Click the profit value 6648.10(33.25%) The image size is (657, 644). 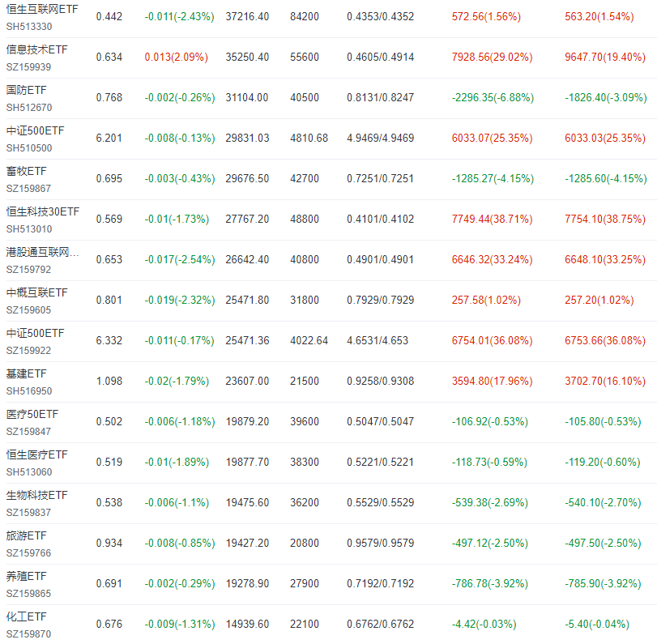pyautogui.click(x=605, y=260)
